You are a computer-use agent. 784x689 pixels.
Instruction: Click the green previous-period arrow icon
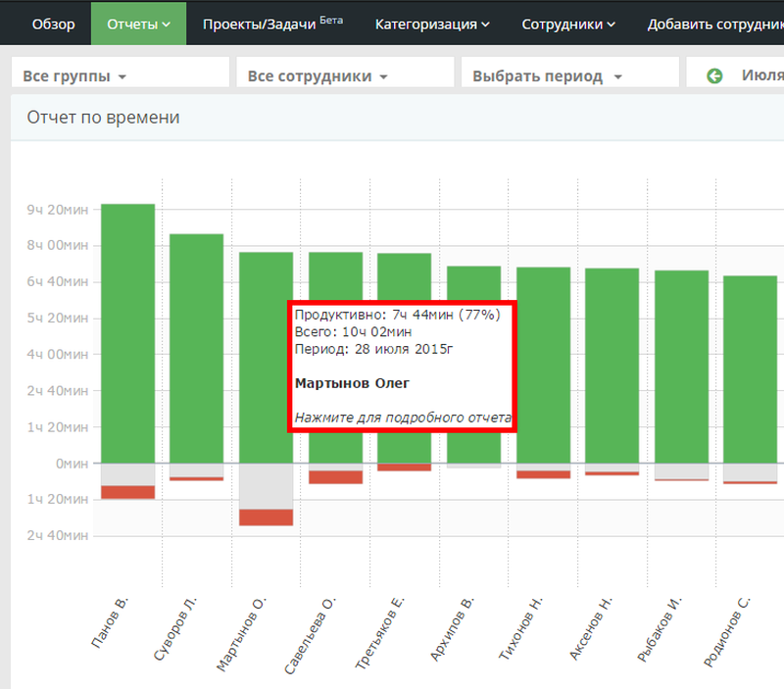(714, 76)
